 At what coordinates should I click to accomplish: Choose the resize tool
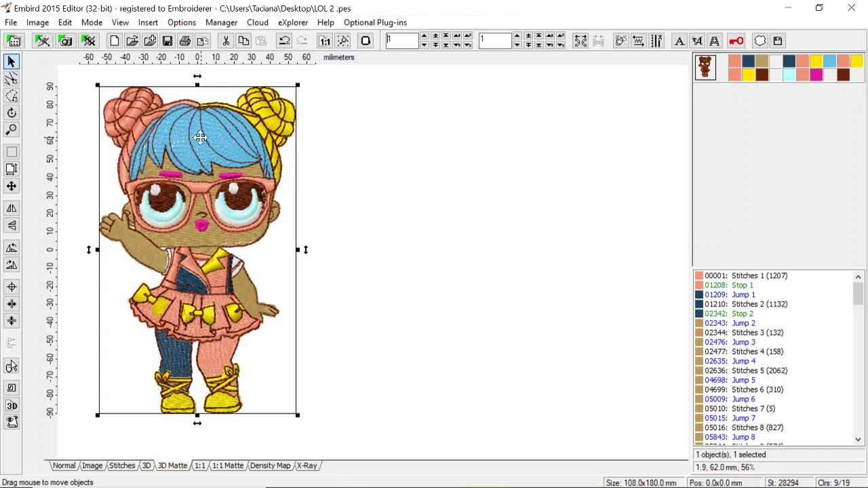point(12,169)
